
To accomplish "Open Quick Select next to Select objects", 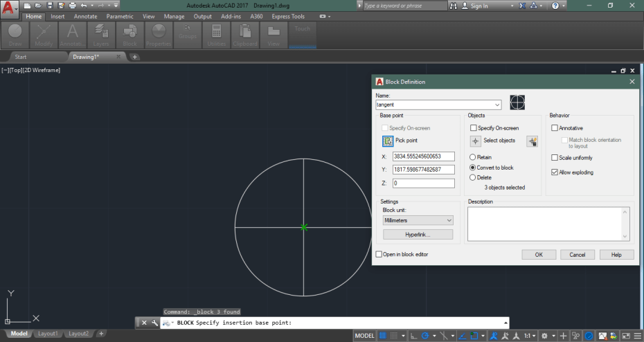I will coord(532,141).
